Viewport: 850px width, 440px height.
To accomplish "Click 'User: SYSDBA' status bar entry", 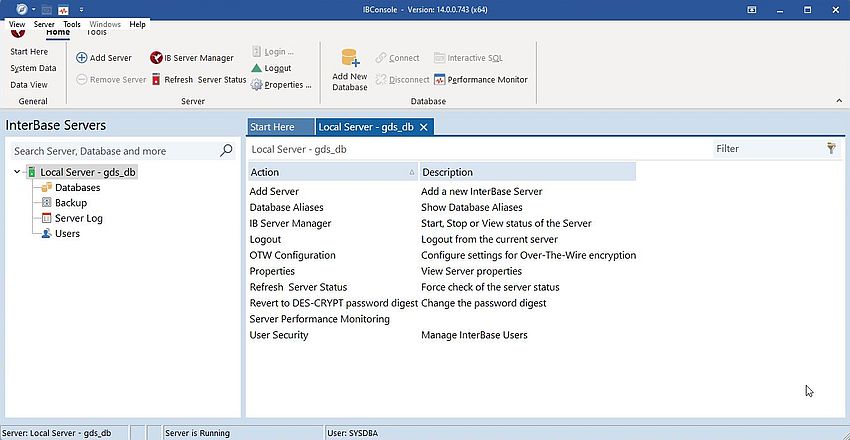I will click(x=353, y=433).
